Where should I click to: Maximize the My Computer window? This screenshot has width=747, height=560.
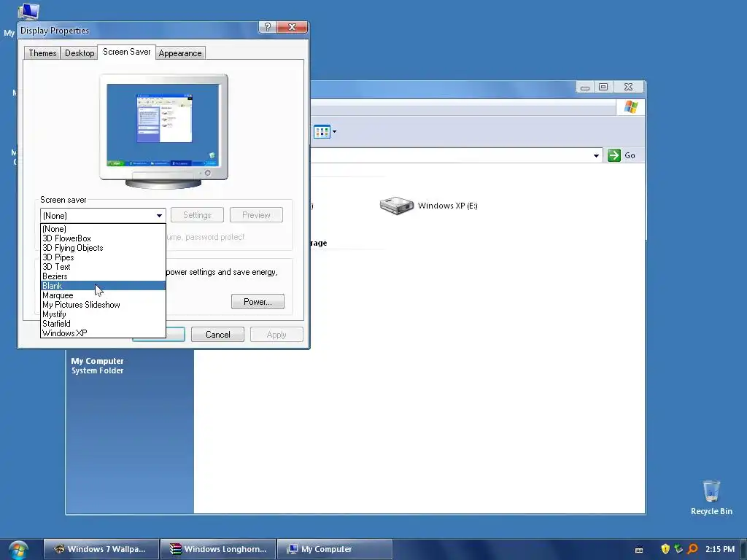[x=603, y=87]
